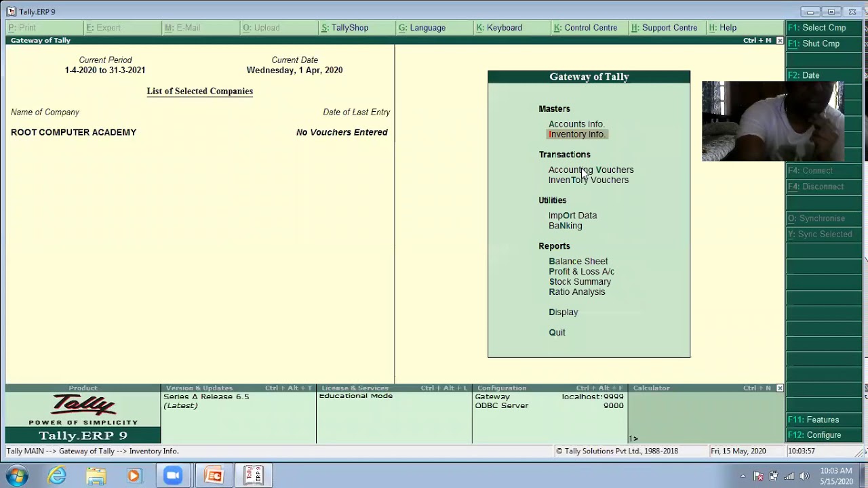Open the Action Center flag icon
The width and height of the screenshot is (868, 488).
click(758, 476)
